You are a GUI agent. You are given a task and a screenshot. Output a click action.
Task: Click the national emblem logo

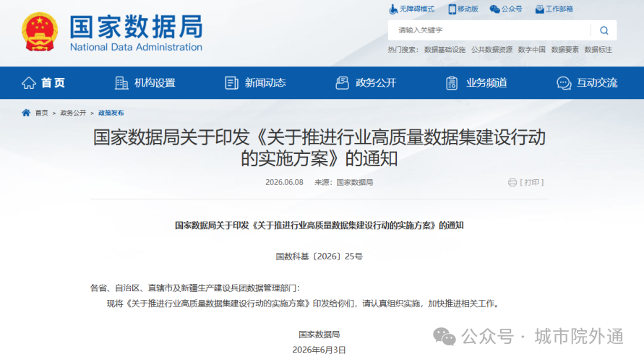point(40,32)
